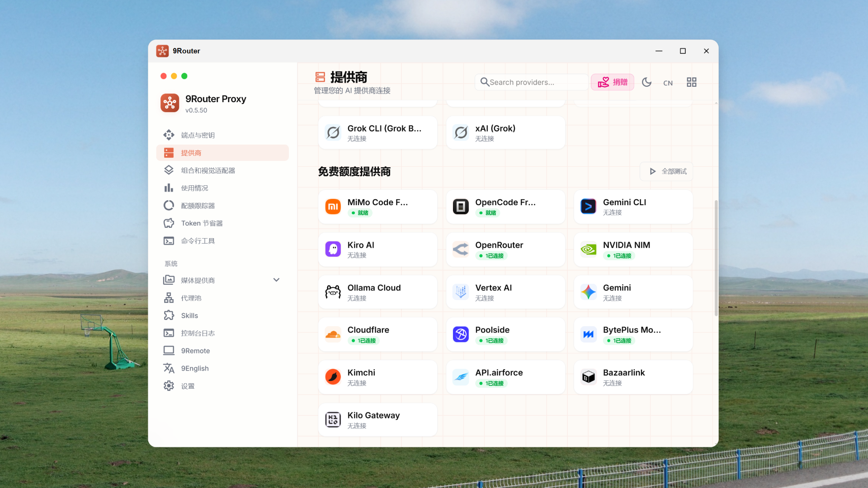Open 端点与密钥 in the sidebar
This screenshot has width=868, height=488.
tap(222, 135)
